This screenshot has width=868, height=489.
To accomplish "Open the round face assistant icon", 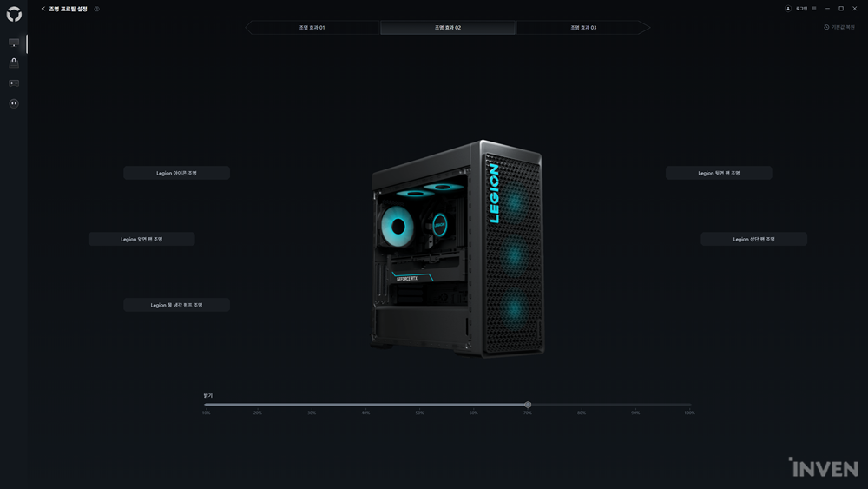I will (x=14, y=103).
